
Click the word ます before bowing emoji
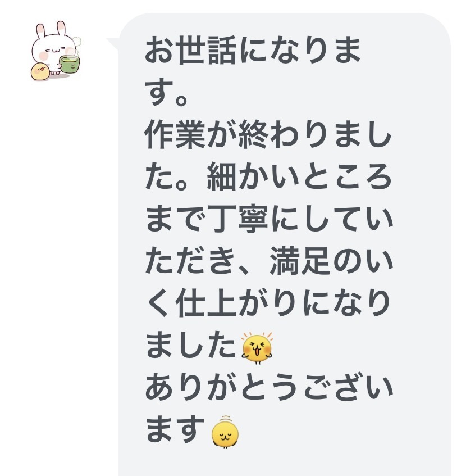(x=175, y=430)
